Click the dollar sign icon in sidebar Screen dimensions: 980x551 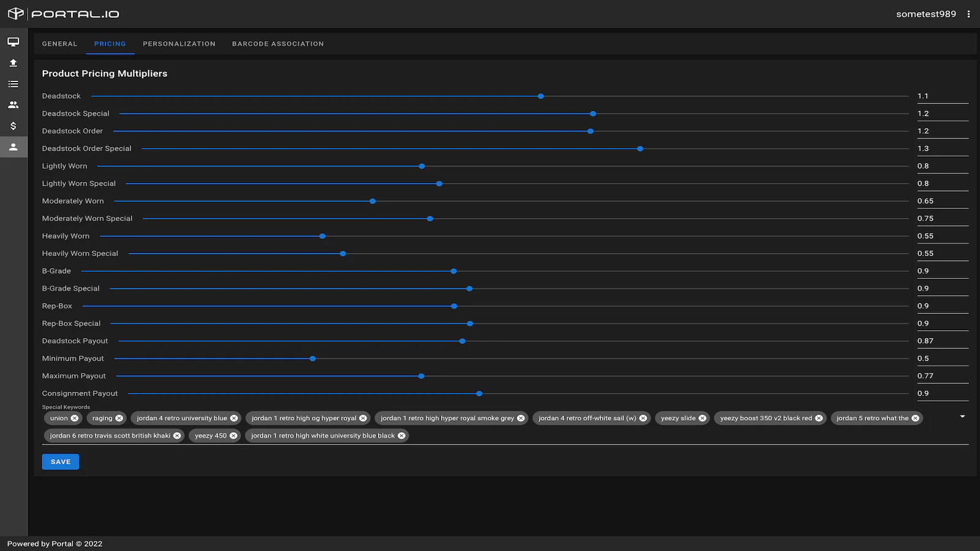click(13, 126)
